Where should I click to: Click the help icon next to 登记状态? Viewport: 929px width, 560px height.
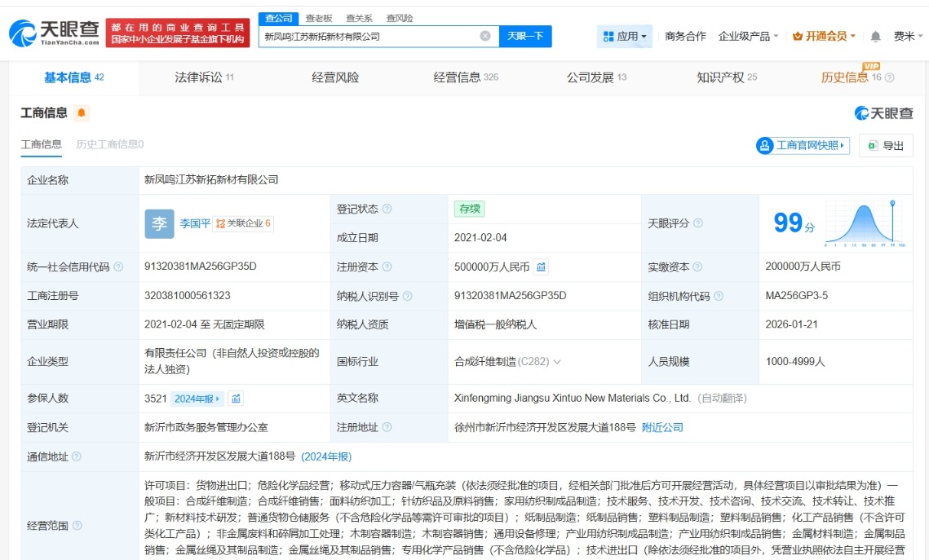387,209
